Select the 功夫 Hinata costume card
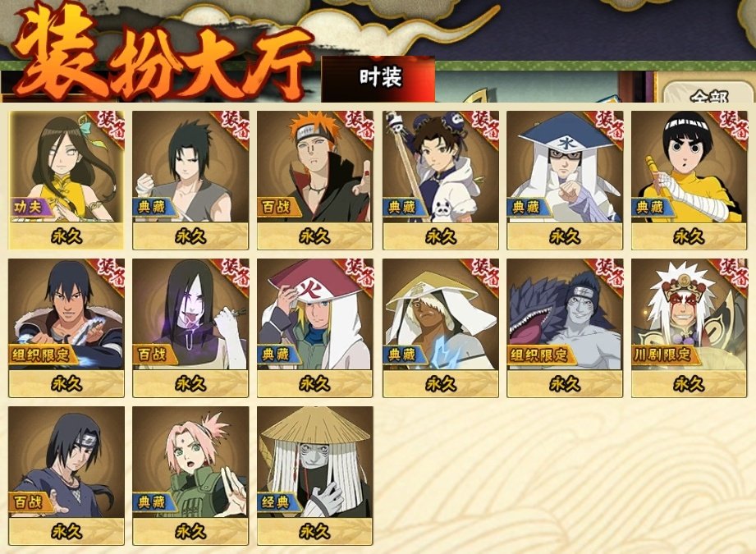Screen dimensions: 756x554 [x=66, y=180]
